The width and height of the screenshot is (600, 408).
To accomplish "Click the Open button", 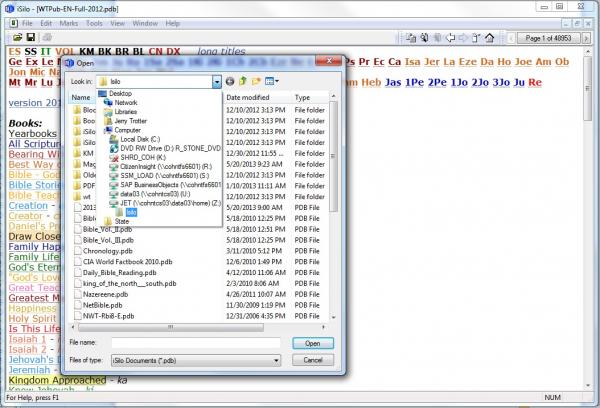I will (313, 343).
